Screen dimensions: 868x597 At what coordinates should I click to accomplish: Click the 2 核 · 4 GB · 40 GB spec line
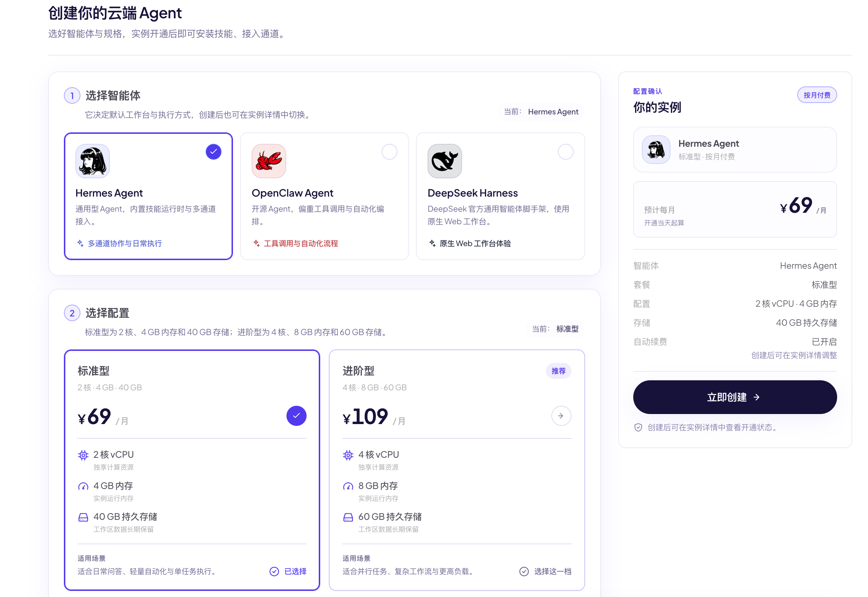coord(110,387)
